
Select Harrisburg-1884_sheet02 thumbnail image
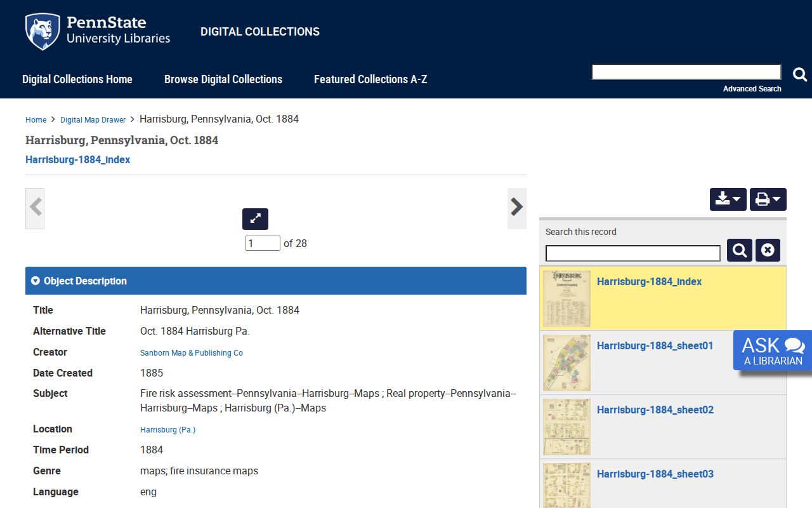coord(566,427)
